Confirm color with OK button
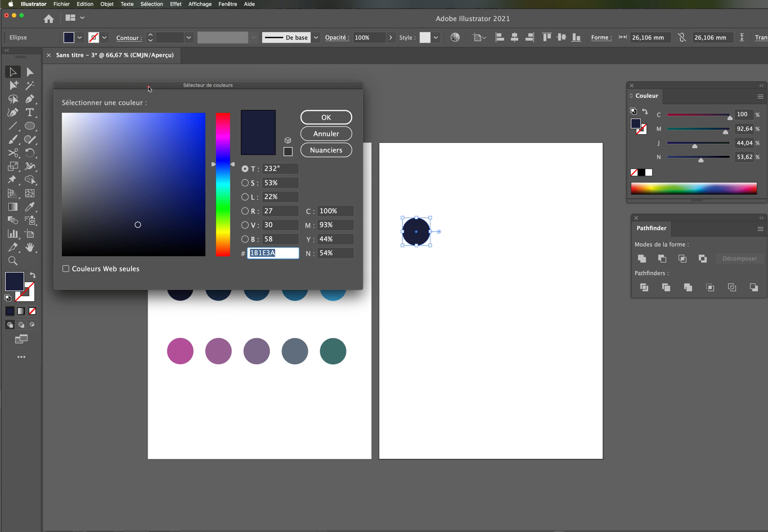The height and width of the screenshot is (532, 768). tap(326, 117)
